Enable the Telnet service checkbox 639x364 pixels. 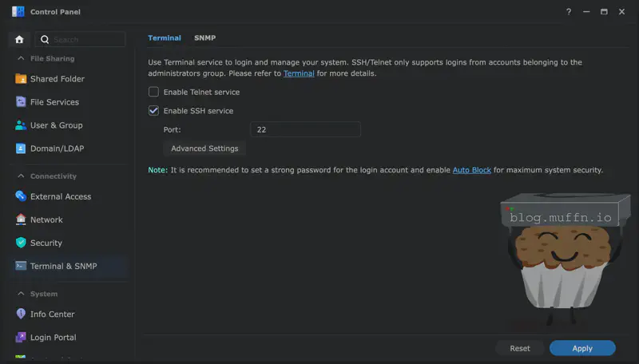(x=154, y=93)
